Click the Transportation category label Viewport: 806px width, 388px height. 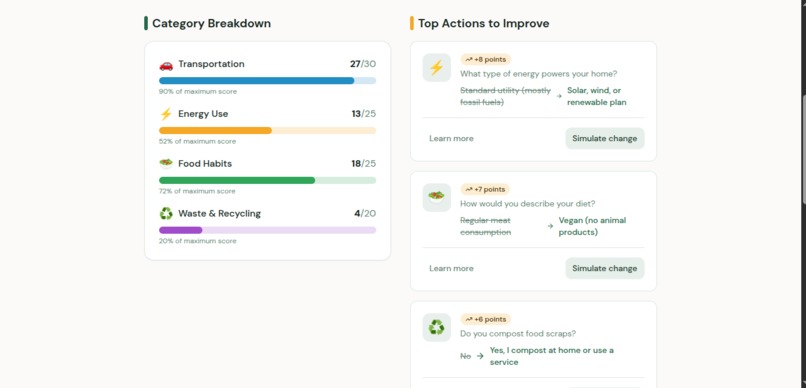click(x=211, y=64)
